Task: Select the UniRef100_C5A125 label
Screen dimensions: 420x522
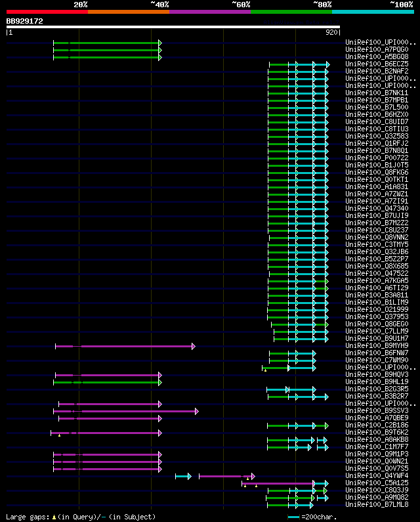Action: pos(377,483)
